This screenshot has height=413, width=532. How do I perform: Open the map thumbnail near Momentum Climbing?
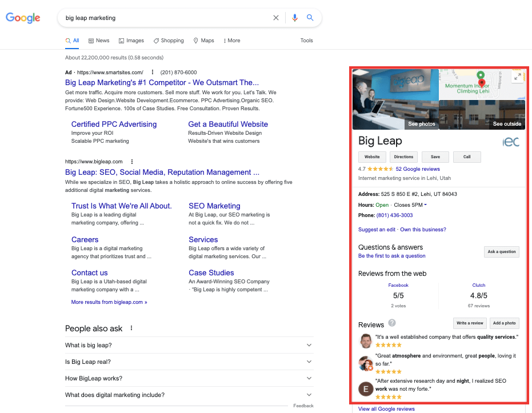pos(482,85)
